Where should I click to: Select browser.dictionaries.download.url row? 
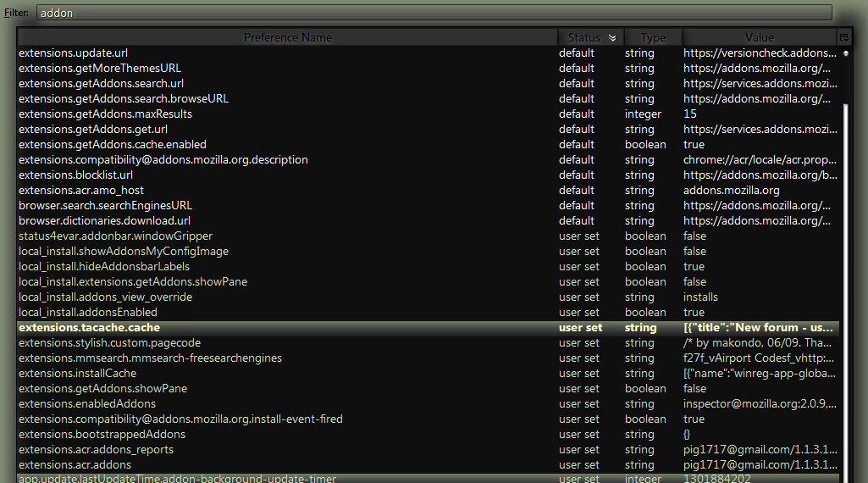pos(428,220)
